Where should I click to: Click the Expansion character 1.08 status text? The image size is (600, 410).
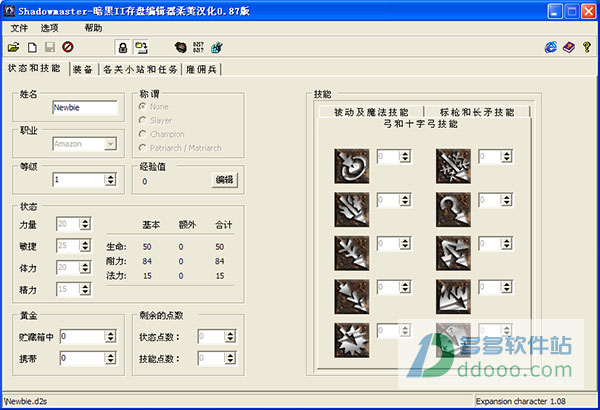coord(521,401)
